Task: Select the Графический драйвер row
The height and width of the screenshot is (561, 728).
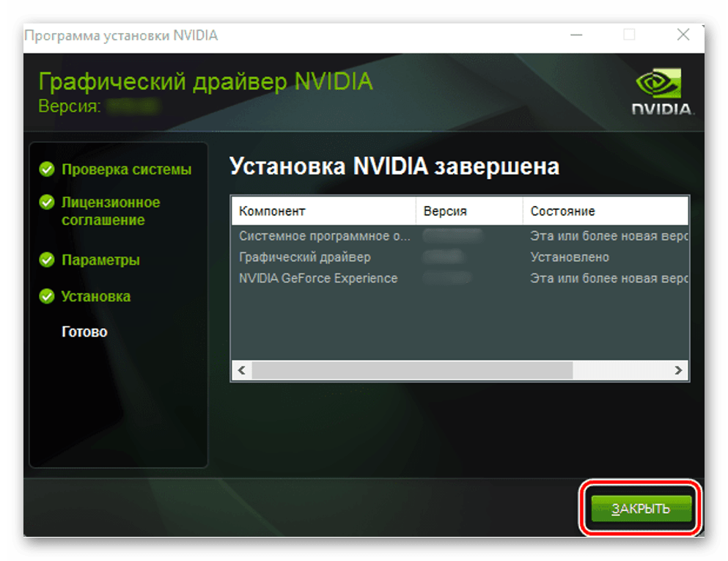Action: pyautogui.click(x=460, y=257)
